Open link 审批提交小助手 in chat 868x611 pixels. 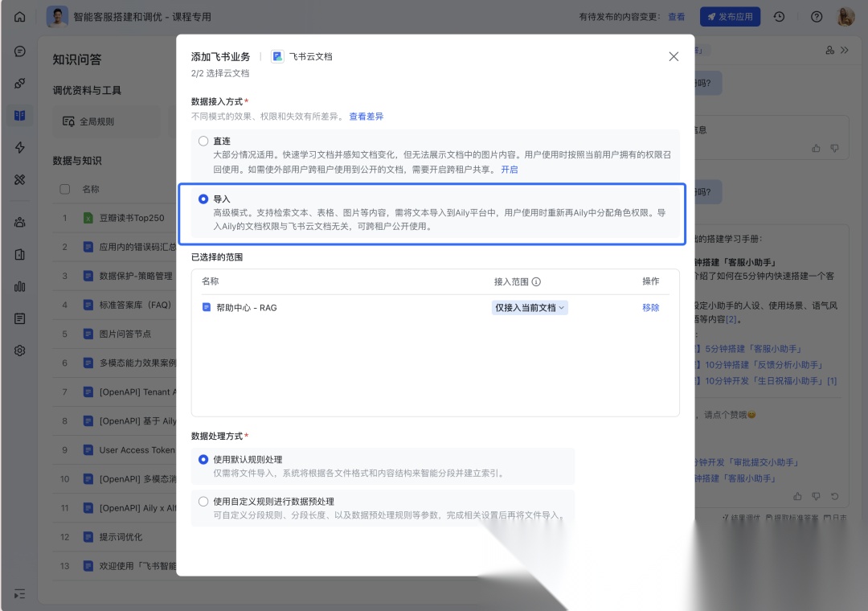747,462
